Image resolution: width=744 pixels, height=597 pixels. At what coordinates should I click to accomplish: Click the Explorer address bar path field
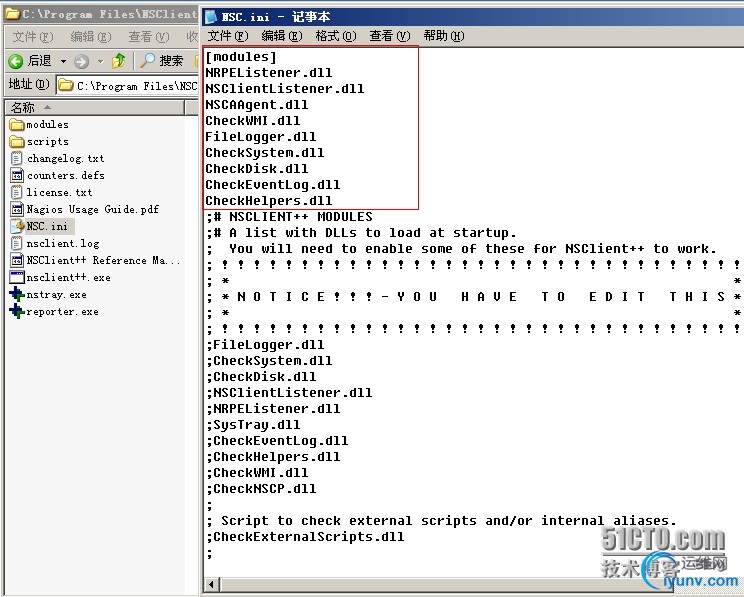point(127,85)
